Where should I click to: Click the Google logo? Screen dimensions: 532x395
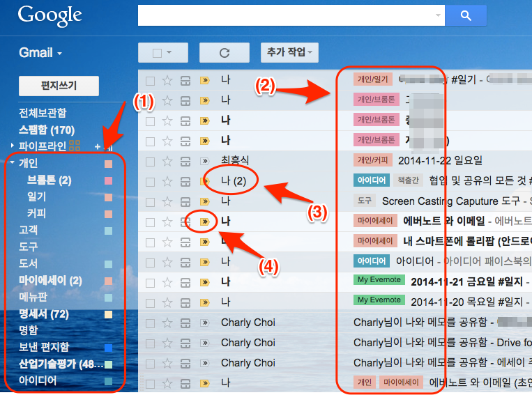tap(50, 15)
